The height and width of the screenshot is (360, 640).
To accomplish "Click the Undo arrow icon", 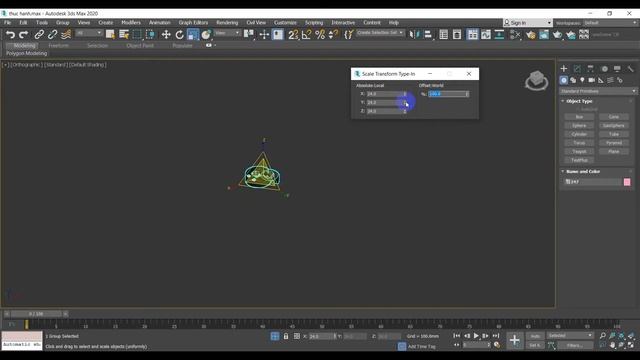I will pyautogui.click(x=11, y=35).
